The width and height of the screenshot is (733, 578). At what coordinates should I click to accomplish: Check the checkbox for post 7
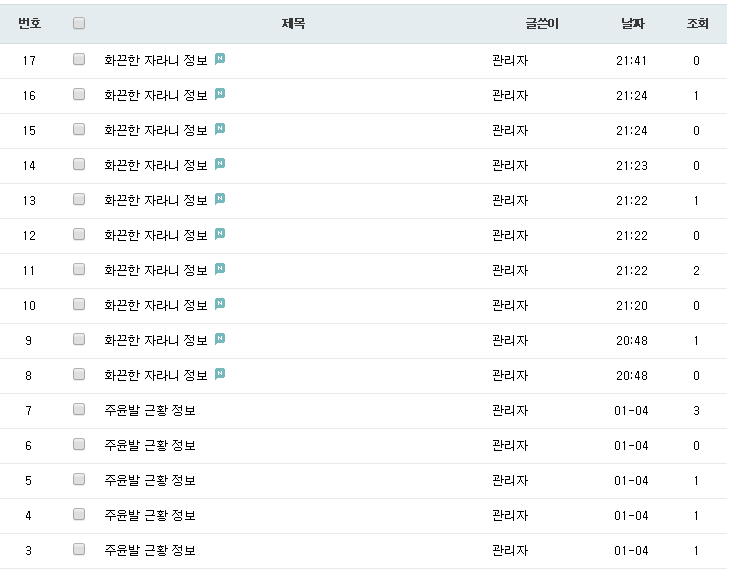(79, 410)
